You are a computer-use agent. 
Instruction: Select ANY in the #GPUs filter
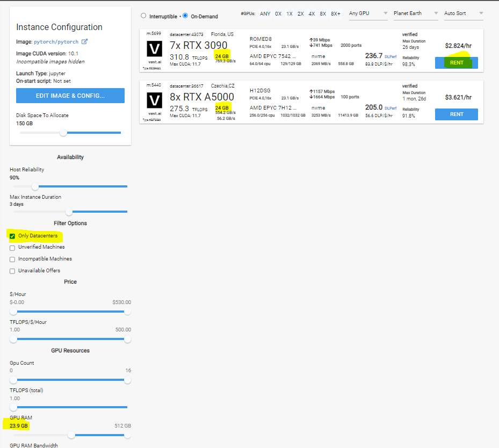pyautogui.click(x=265, y=13)
